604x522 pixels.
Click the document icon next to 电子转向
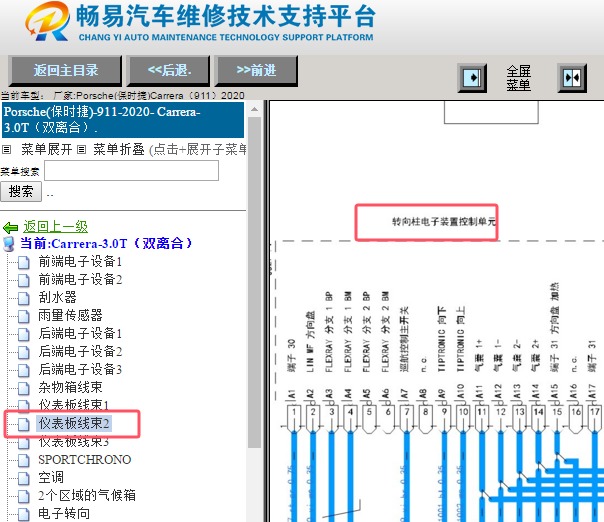pos(23,514)
